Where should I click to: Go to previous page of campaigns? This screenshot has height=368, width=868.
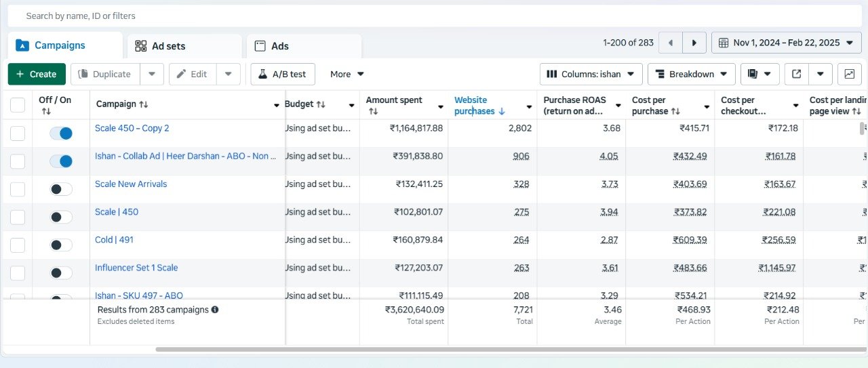point(671,43)
